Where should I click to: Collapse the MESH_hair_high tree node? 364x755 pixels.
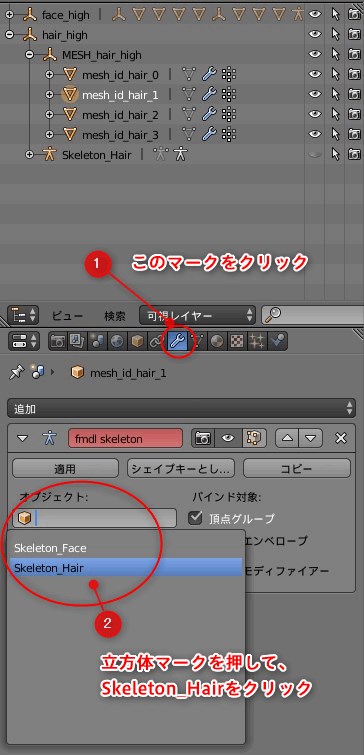coord(29,55)
